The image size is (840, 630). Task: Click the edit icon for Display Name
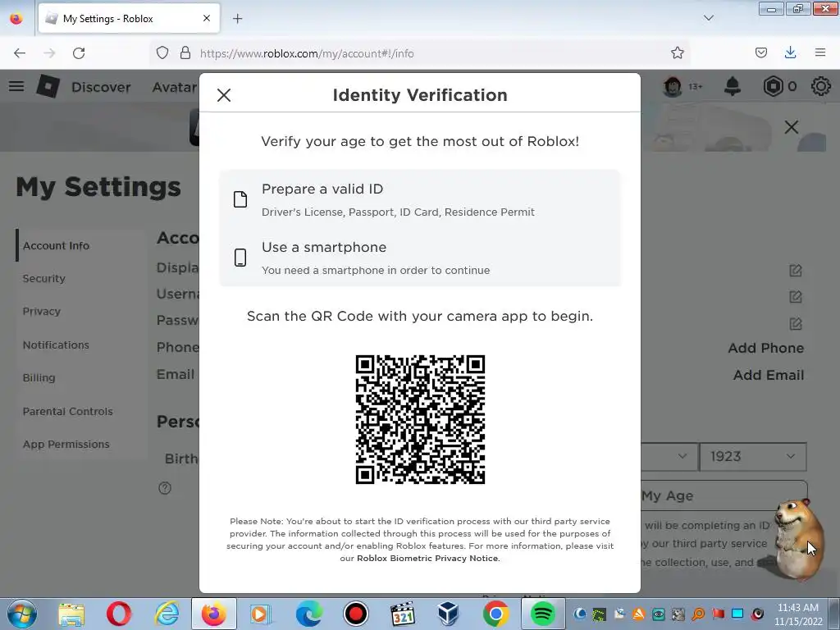796,271
